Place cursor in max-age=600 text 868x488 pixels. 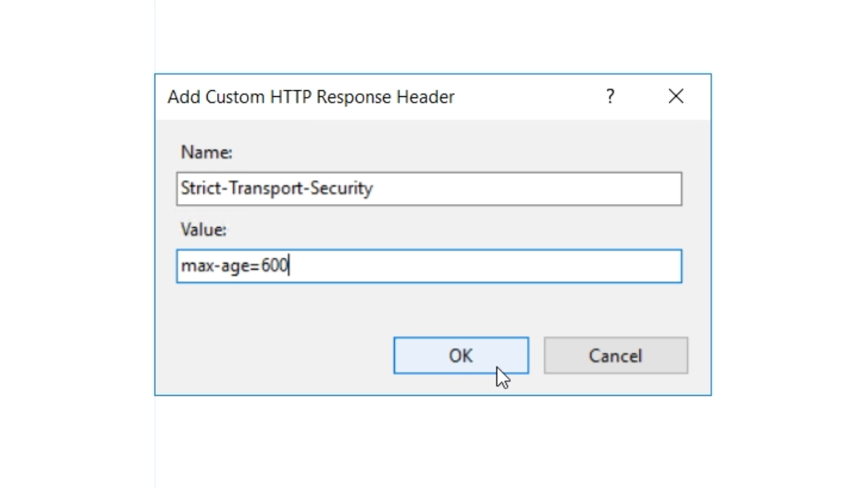(x=235, y=266)
